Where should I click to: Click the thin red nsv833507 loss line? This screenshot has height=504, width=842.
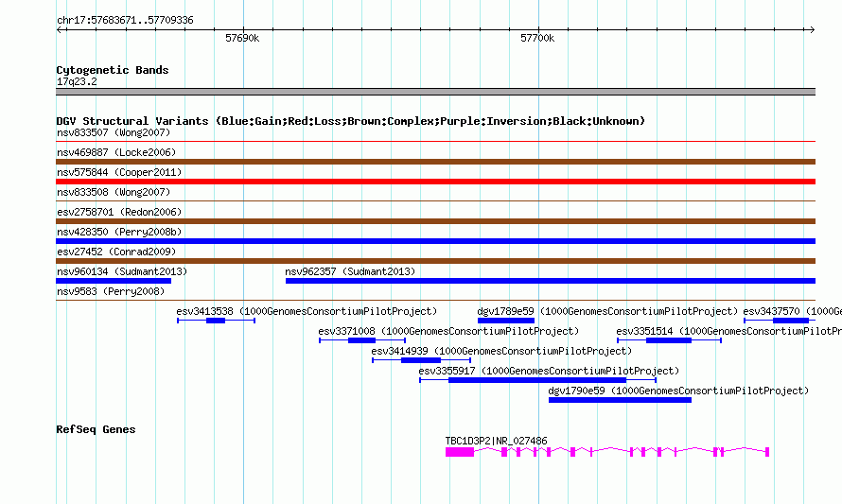click(435, 142)
